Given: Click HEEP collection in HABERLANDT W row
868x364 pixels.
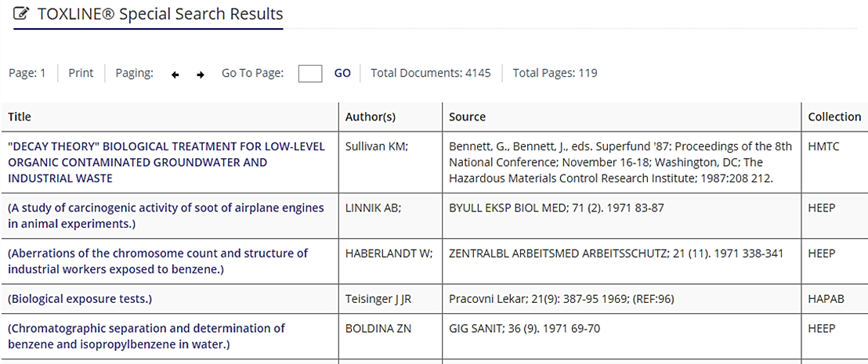Looking at the screenshot, I should coord(822,254).
